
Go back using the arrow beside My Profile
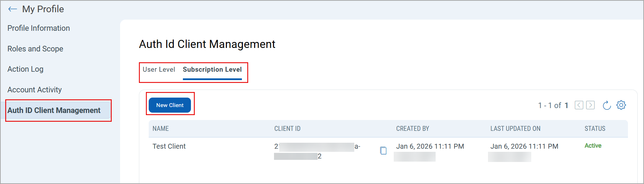pos(13,9)
